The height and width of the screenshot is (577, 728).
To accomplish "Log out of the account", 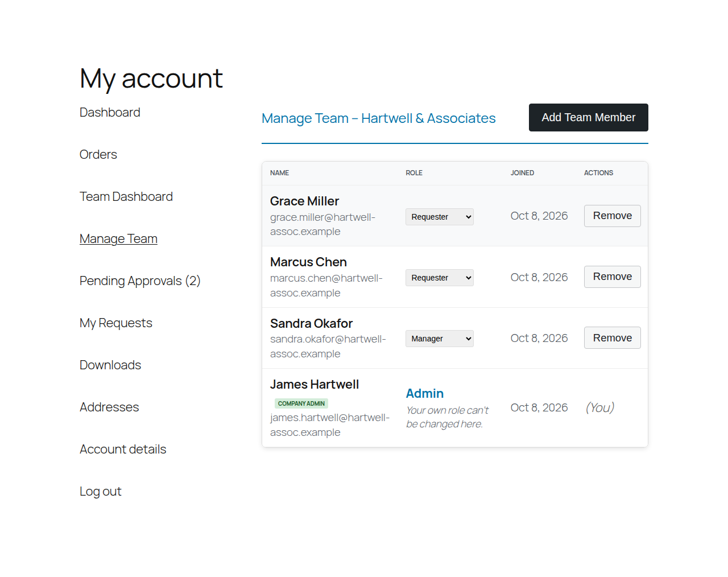I will click(101, 492).
